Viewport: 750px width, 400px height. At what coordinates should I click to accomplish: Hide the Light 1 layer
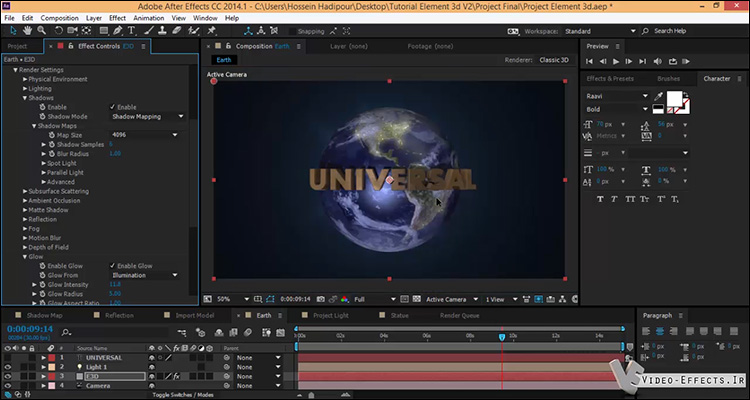pyautogui.click(x=8, y=367)
